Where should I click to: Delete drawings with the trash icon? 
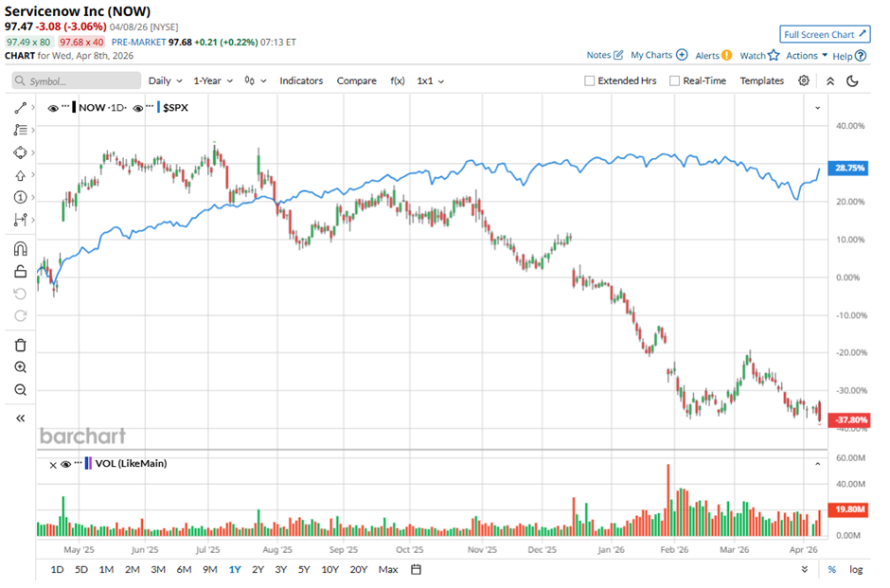(x=21, y=346)
